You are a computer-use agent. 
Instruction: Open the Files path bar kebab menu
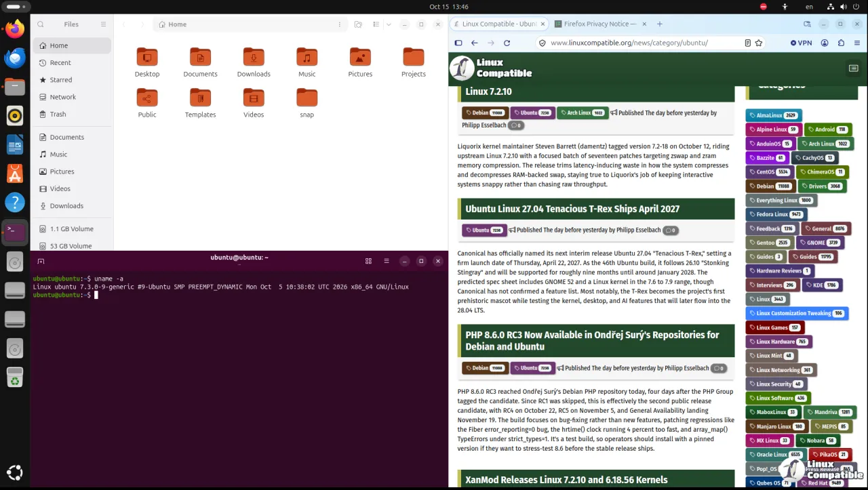pyautogui.click(x=339, y=24)
